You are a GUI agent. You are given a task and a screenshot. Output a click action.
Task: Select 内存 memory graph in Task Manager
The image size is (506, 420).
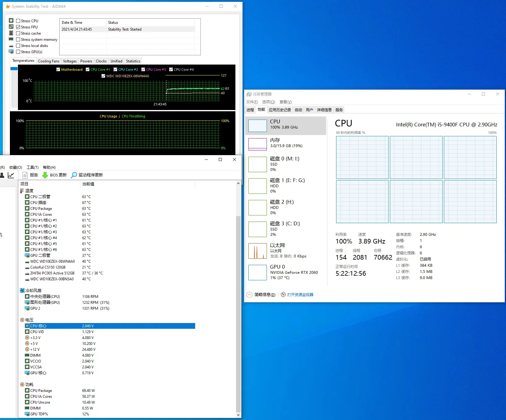[258, 144]
